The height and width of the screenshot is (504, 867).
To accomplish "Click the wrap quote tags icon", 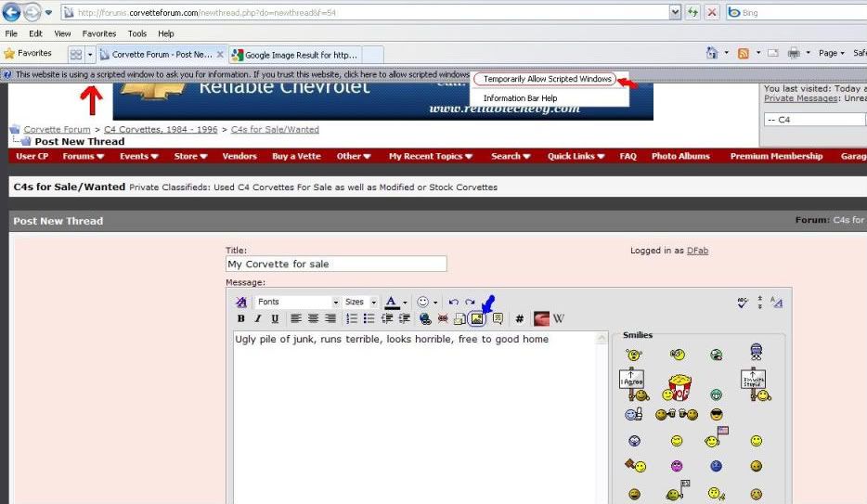I will tap(498, 318).
